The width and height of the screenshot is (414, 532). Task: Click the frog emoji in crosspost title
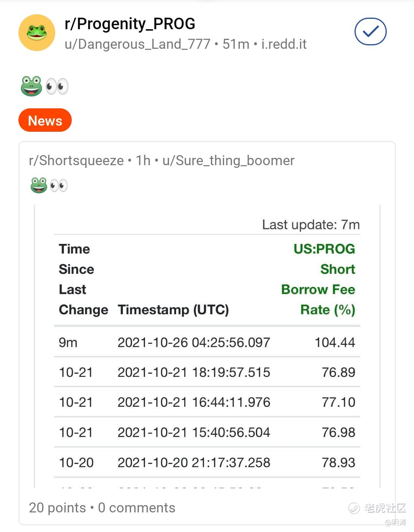coord(39,186)
